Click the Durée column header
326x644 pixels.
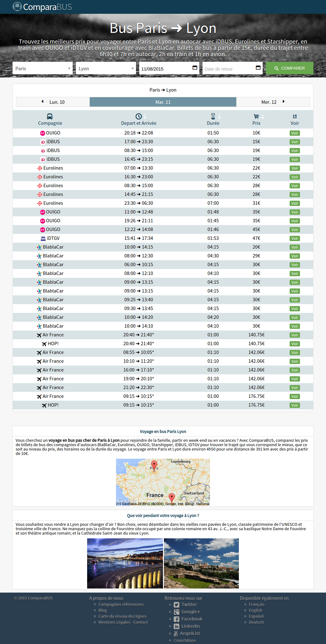(x=213, y=123)
